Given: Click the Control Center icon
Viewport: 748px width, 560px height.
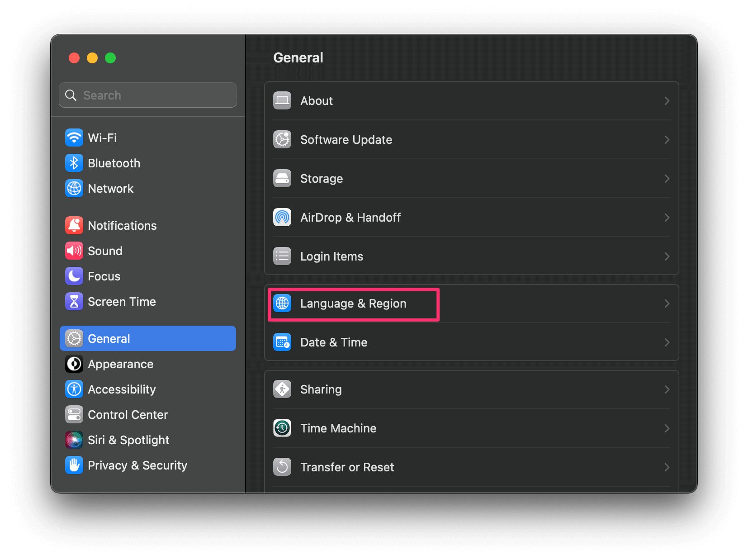Looking at the screenshot, I should point(74,414).
